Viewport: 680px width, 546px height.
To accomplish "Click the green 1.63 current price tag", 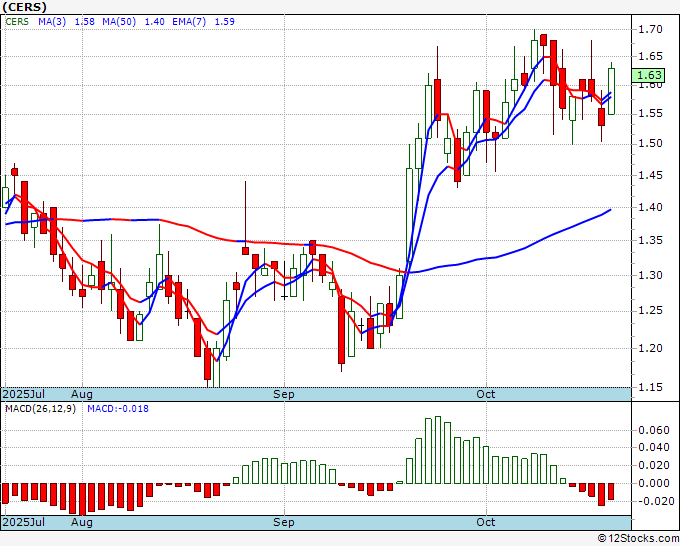I will (649, 75).
